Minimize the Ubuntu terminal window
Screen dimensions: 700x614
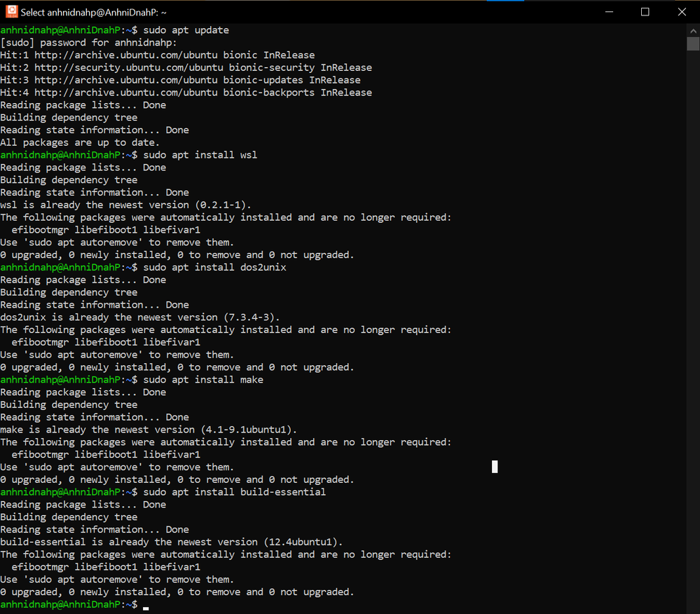[x=609, y=12]
